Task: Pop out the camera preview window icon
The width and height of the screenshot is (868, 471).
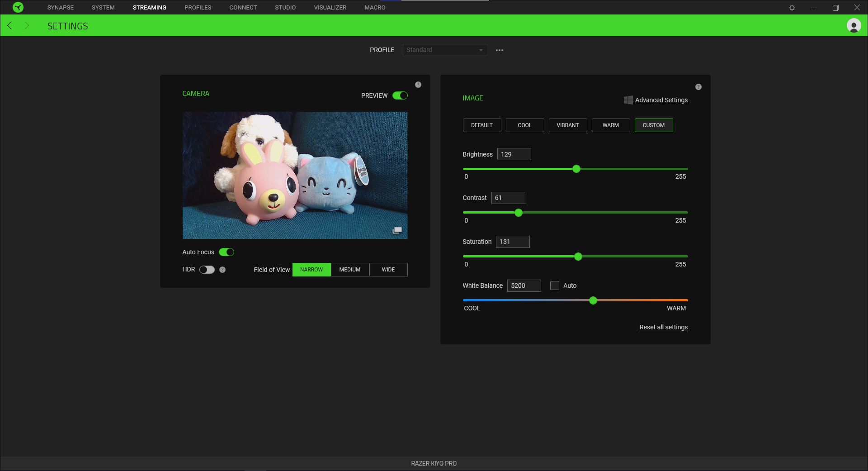Action: (x=397, y=230)
